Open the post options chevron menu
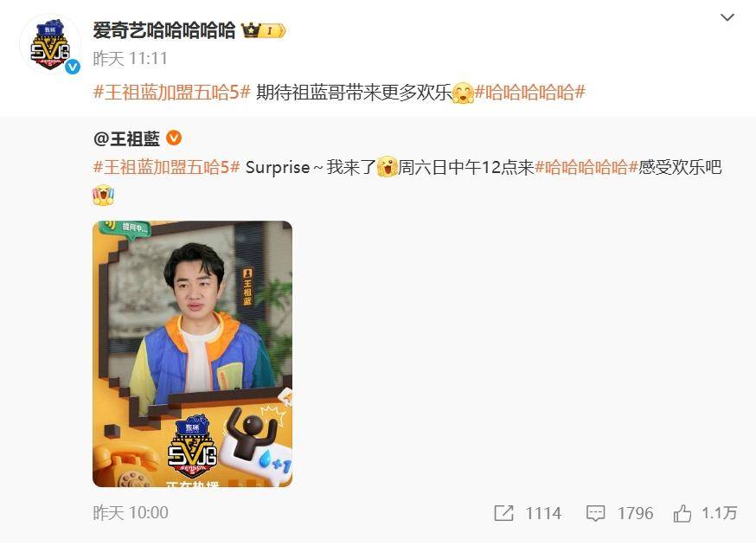 click(727, 18)
